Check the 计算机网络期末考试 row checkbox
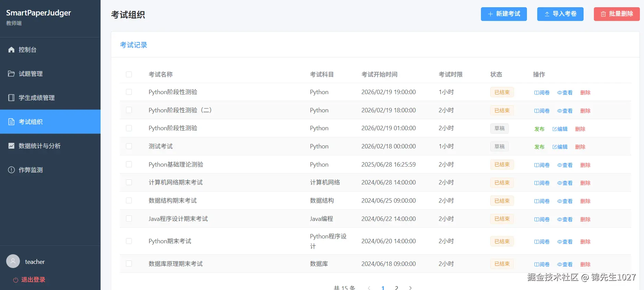 [x=129, y=182]
